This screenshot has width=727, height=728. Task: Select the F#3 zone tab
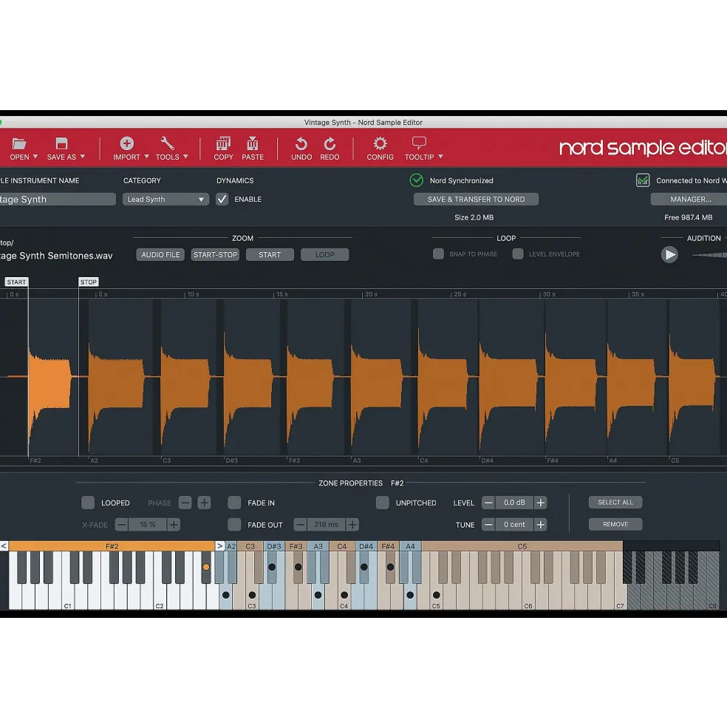[x=296, y=546]
